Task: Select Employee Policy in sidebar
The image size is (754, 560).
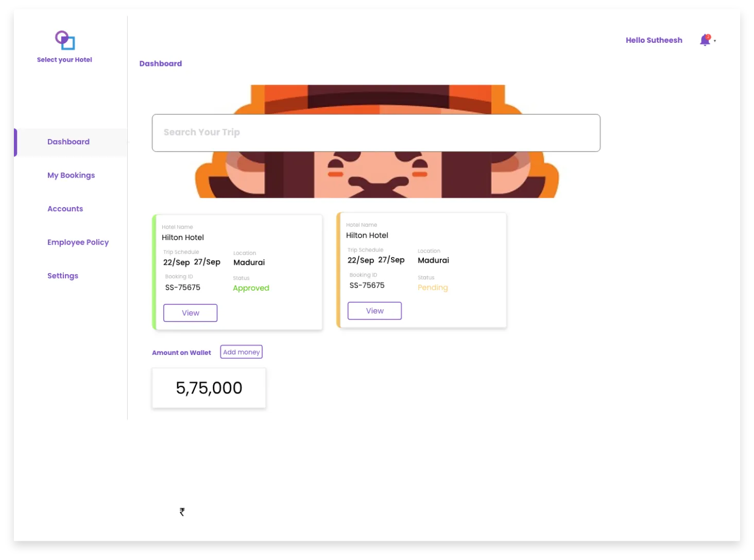Action: pyautogui.click(x=78, y=242)
